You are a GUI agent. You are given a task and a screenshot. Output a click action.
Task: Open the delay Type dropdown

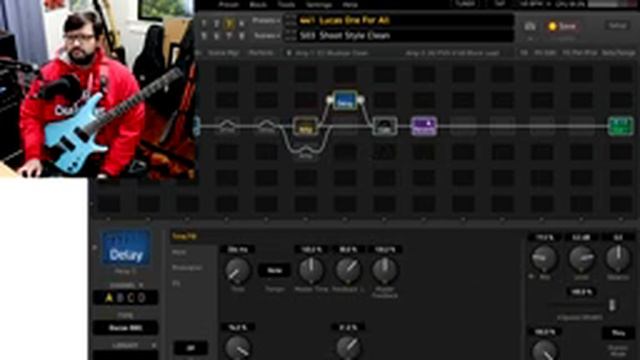pyautogui.click(x=125, y=328)
